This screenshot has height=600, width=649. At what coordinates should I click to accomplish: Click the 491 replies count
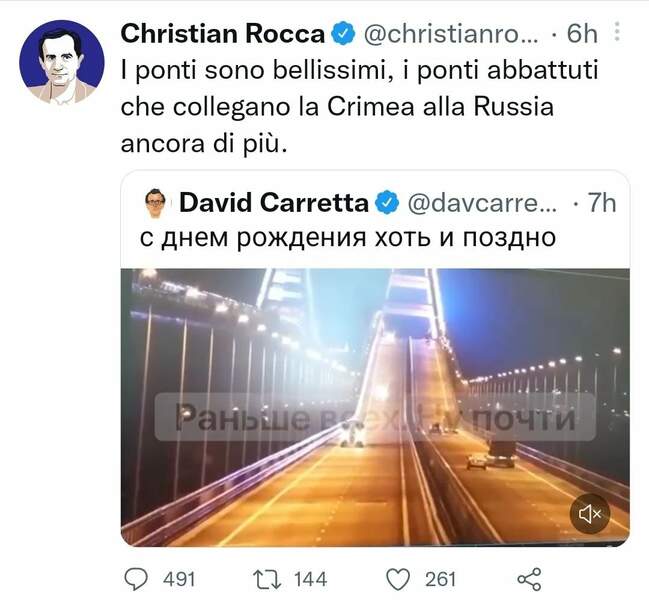click(179, 578)
